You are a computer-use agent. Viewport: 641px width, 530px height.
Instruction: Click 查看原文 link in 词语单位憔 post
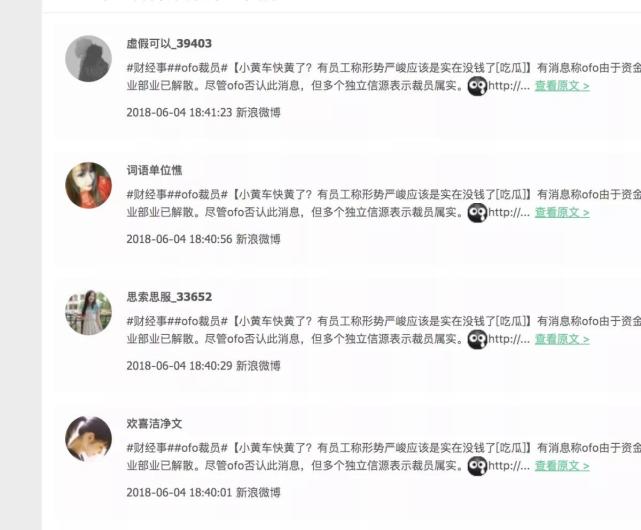[x=562, y=213]
